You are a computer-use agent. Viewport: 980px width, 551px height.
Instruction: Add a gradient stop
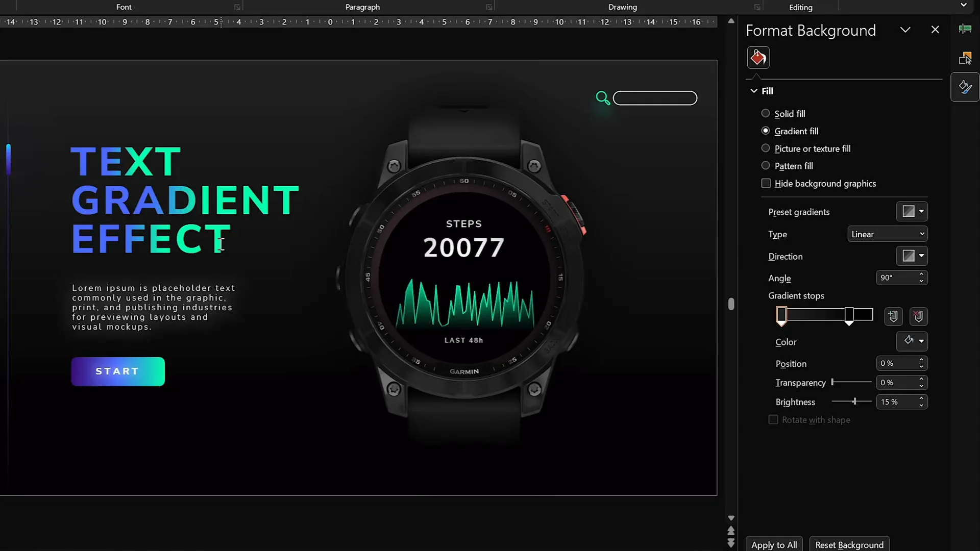click(x=893, y=316)
